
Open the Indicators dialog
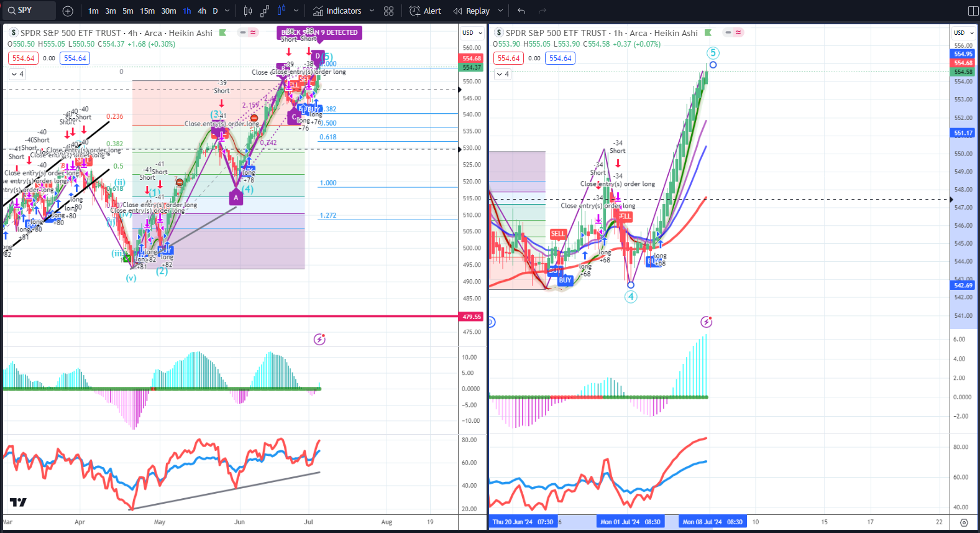(x=337, y=11)
